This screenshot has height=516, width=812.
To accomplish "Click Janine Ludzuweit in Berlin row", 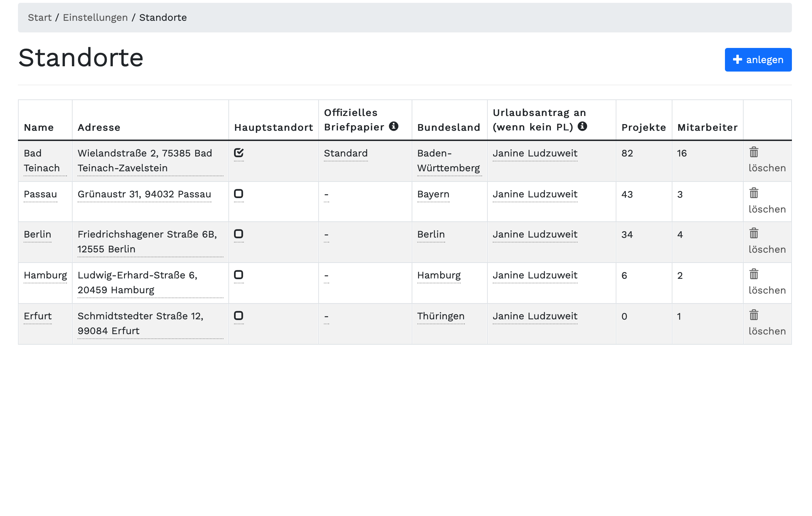I will point(535,234).
